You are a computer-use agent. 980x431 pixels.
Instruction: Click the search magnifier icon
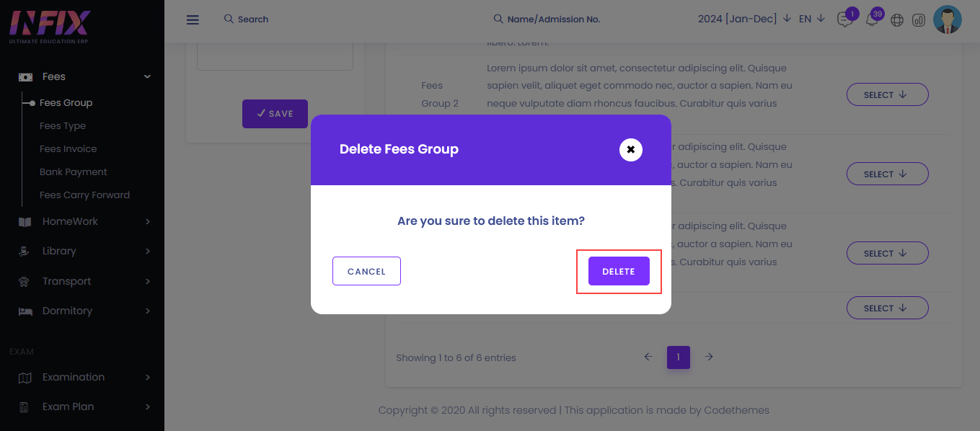(229, 19)
